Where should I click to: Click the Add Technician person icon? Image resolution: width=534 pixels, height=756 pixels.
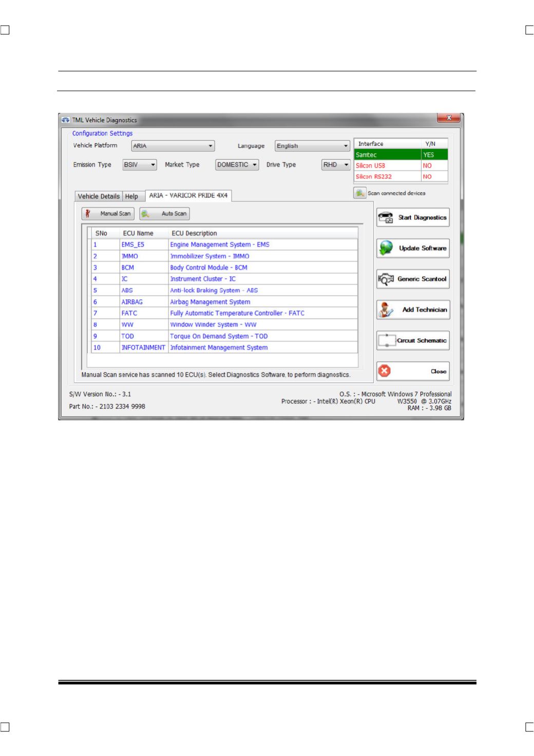(386, 310)
